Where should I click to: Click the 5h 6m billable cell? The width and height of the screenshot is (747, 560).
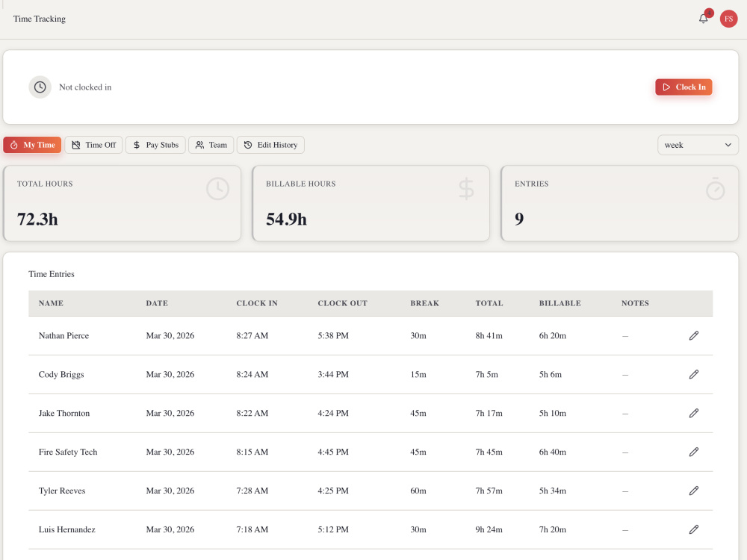click(x=551, y=374)
